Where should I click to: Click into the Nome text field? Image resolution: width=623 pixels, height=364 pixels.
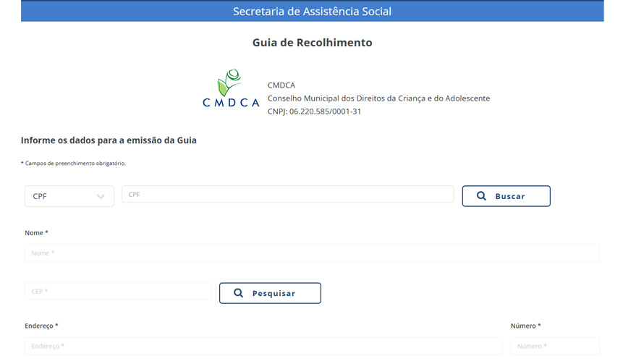[x=312, y=253]
